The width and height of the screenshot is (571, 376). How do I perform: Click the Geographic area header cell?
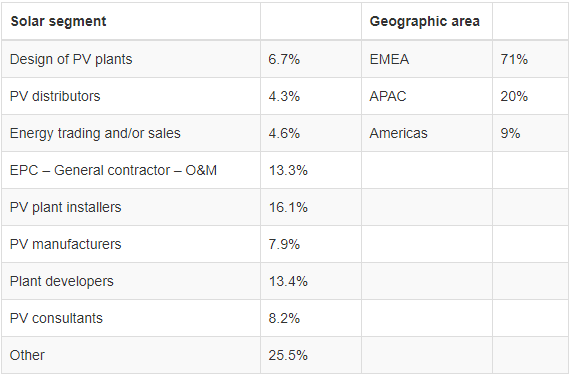coord(427,21)
